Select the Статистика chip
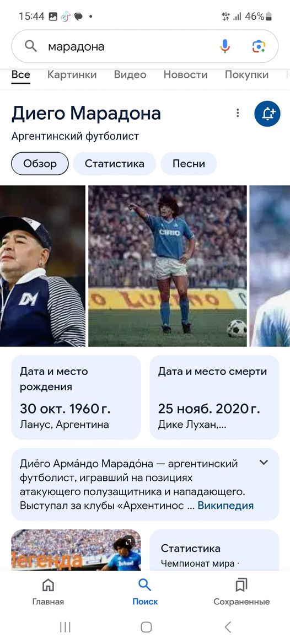Screen dimensions: 290x644 click(115, 163)
